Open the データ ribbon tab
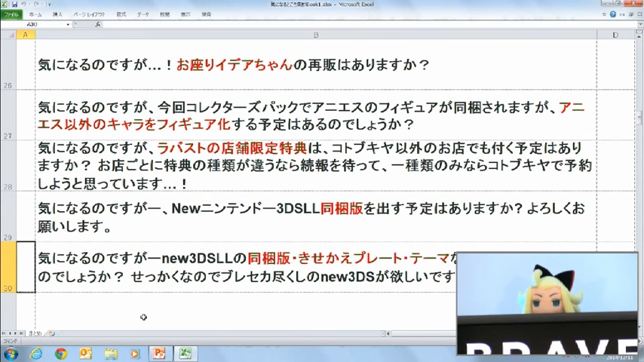The width and height of the screenshot is (644, 362). 143,14
